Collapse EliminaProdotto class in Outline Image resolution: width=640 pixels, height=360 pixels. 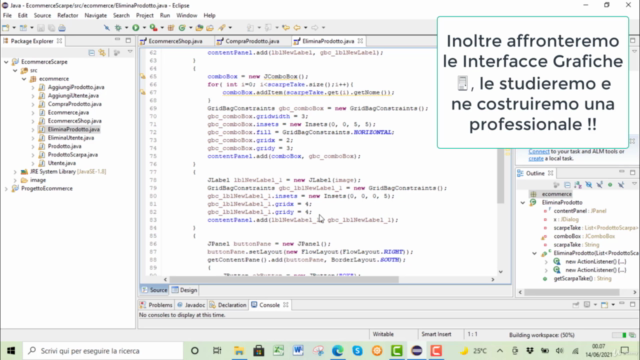523,202
